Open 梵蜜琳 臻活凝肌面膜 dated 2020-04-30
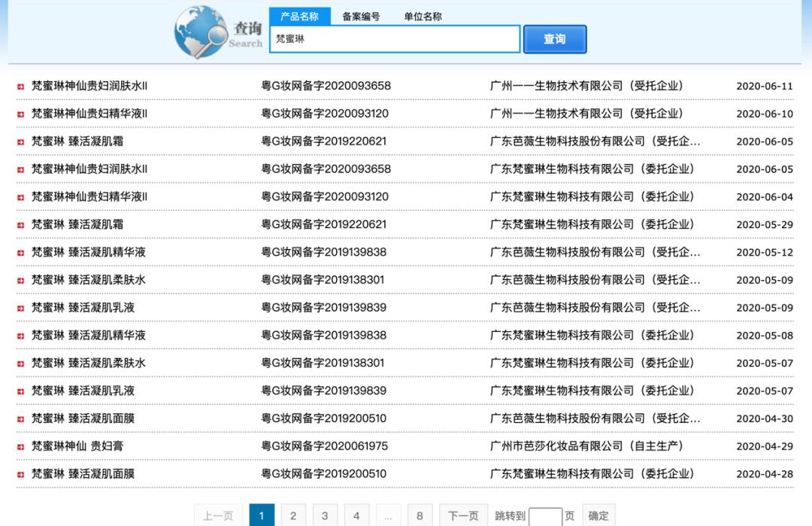This screenshot has height=526, width=812. pos(83,418)
